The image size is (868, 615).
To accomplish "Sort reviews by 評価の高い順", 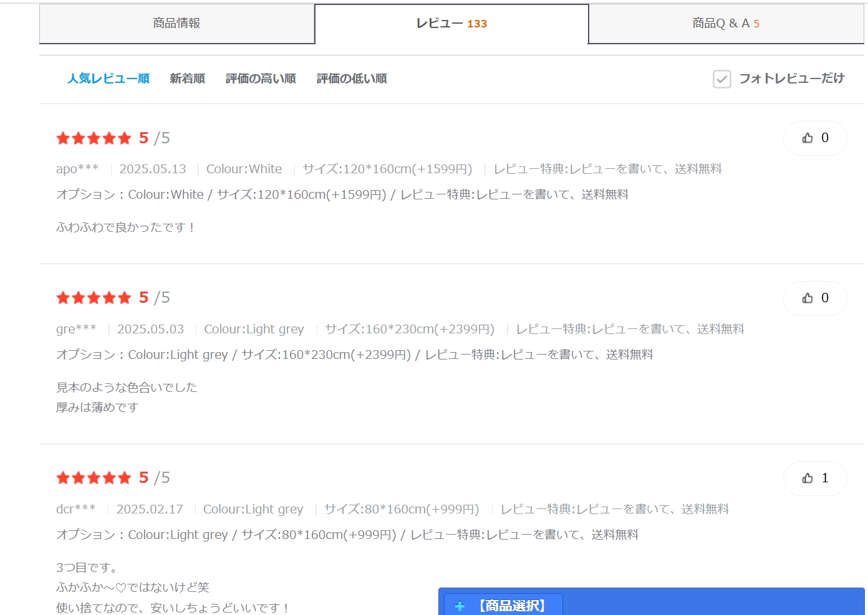I will point(261,79).
